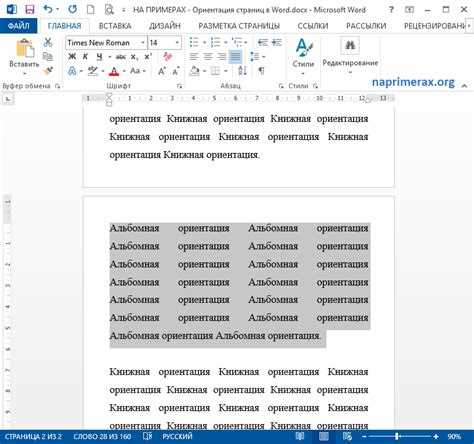The height and width of the screenshot is (444, 474).
Task: Click Redo icon in quick access toolbar
Action: 72,9
